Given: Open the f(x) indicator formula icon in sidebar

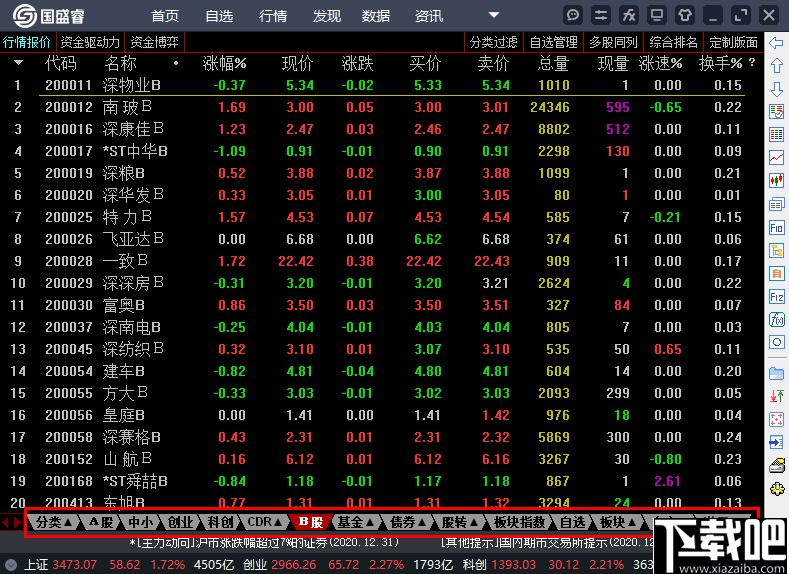Looking at the screenshot, I should [x=776, y=319].
